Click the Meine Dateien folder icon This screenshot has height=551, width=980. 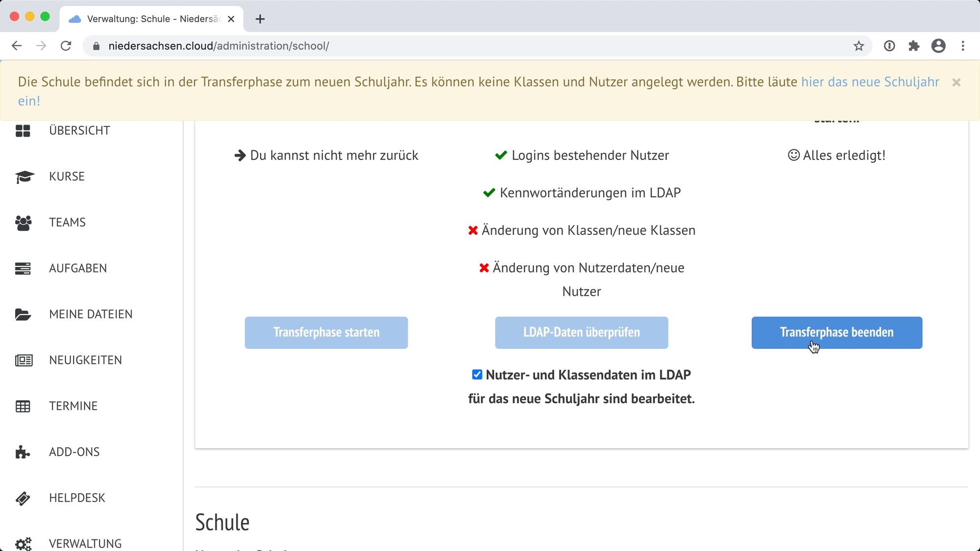tap(23, 314)
